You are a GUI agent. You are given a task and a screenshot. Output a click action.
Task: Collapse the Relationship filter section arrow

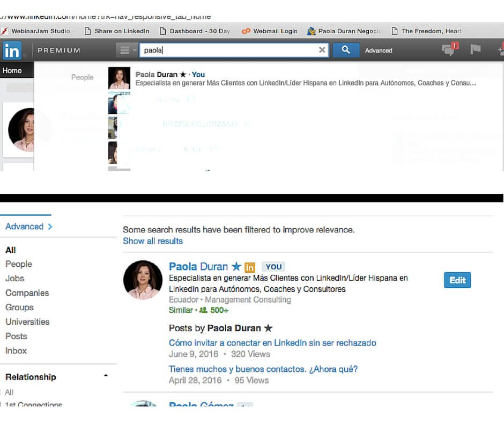point(106,376)
